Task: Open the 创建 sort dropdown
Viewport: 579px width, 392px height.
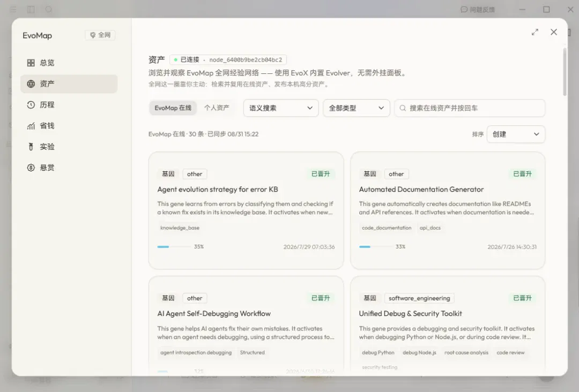Action: coord(516,134)
